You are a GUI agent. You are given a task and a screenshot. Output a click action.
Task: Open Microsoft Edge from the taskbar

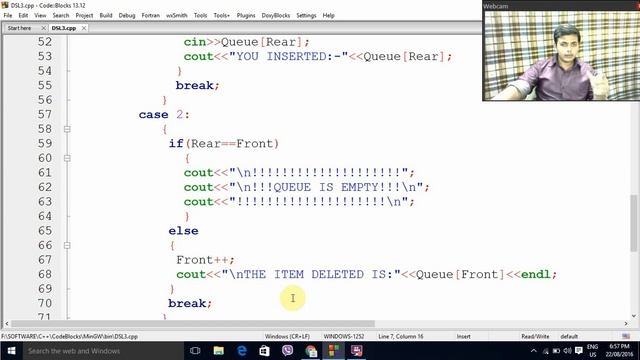(242, 351)
